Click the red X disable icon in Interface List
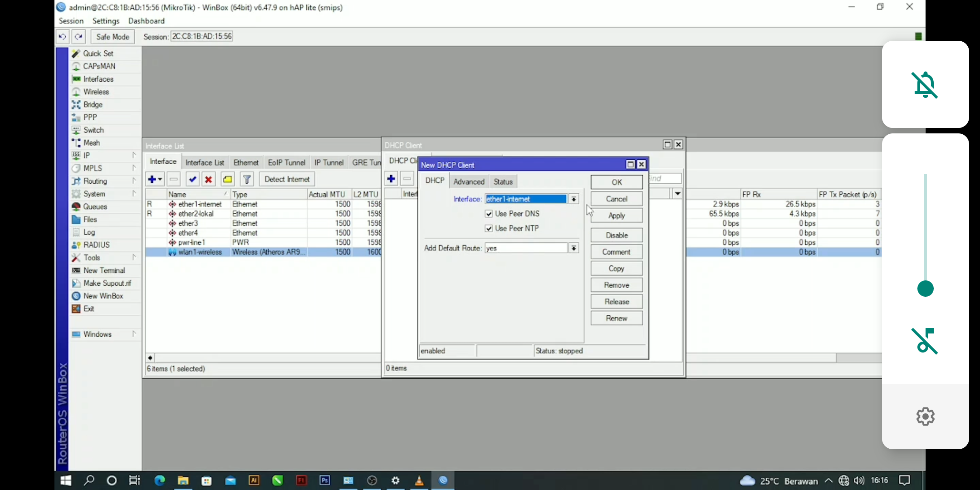Screen dimensions: 980x490 pyautogui.click(x=208, y=179)
